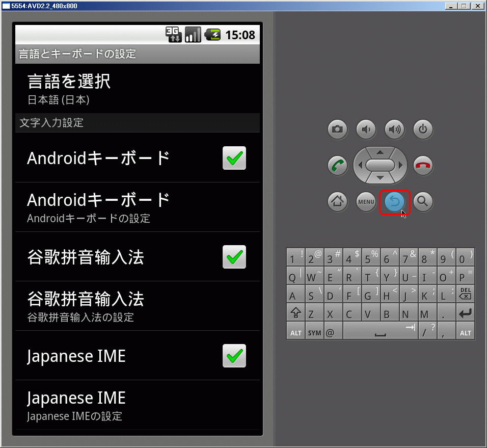Click the Shift arrow key
The width and height of the screenshot is (487, 448).
(295, 312)
